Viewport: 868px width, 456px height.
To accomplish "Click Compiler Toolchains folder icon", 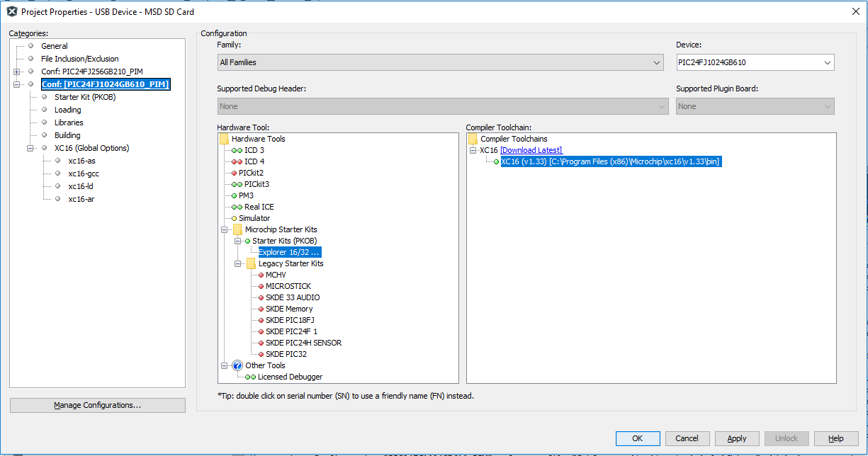I will point(473,139).
